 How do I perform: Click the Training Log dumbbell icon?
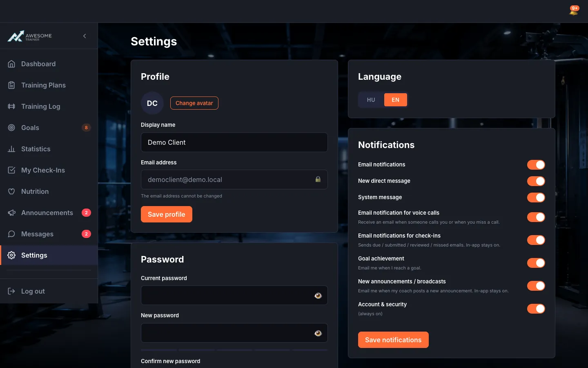(11, 106)
